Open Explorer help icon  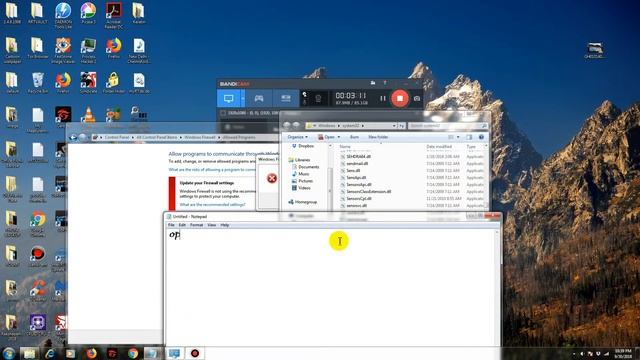tap(481, 137)
